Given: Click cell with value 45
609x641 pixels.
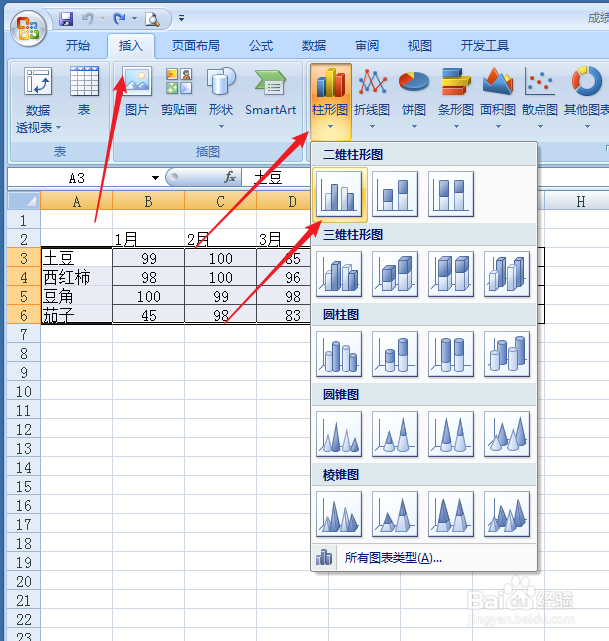Looking at the screenshot, I should click(x=148, y=315).
